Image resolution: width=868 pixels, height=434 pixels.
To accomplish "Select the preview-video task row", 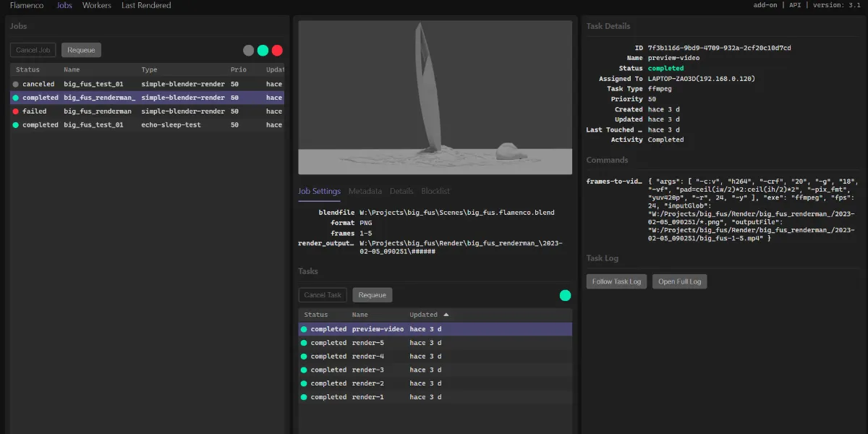I will [x=435, y=329].
